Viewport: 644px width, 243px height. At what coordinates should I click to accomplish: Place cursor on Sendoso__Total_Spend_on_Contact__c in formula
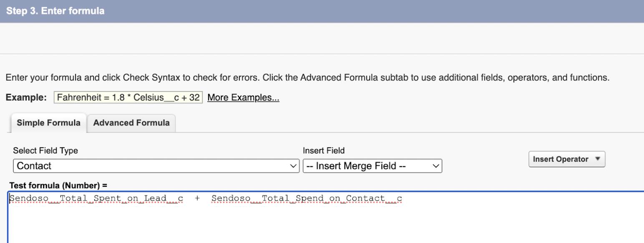pyautogui.click(x=307, y=198)
